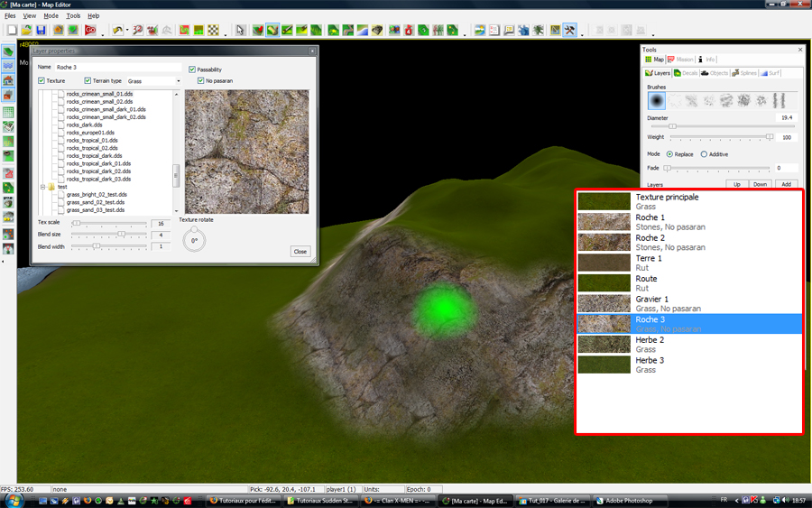Screen dimensions: 812x508
Task: Toggle the No pasaran checkbox
Action: point(201,81)
